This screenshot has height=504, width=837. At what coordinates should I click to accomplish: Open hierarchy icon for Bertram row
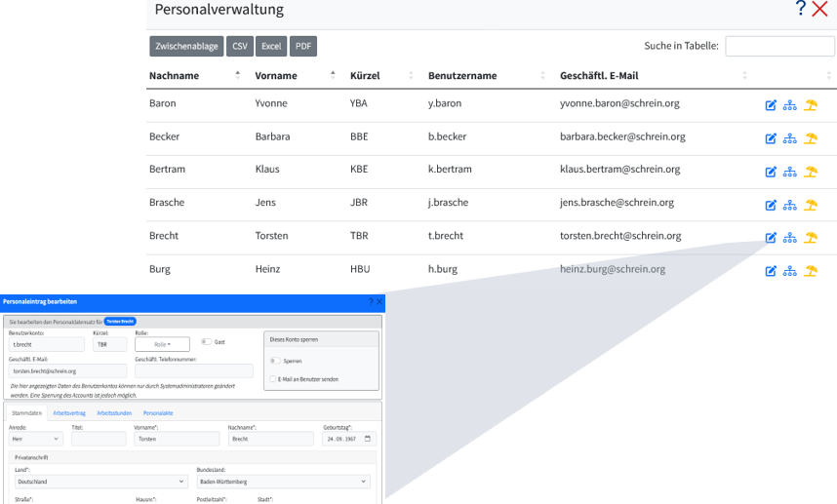[x=789, y=172]
